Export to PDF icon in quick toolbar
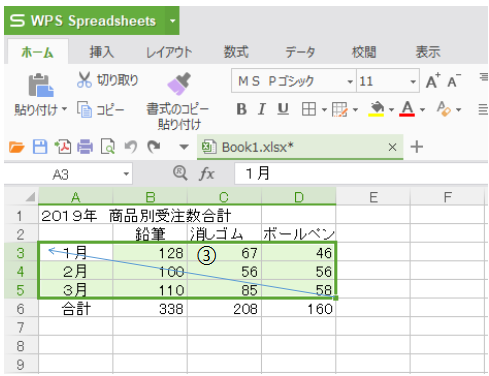The height and width of the screenshot is (376, 489). 63,147
